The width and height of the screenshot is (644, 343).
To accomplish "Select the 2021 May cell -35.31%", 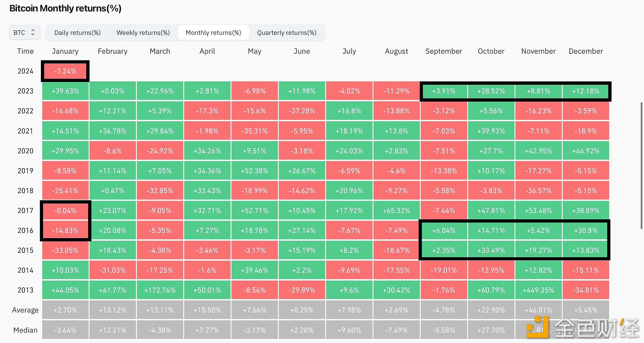I will click(254, 131).
